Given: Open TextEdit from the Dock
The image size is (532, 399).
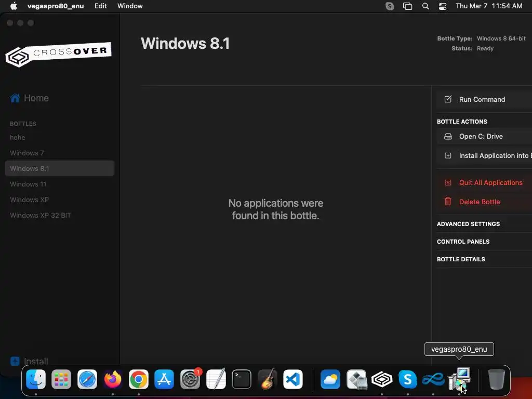Looking at the screenshot, I should (216, 379).
